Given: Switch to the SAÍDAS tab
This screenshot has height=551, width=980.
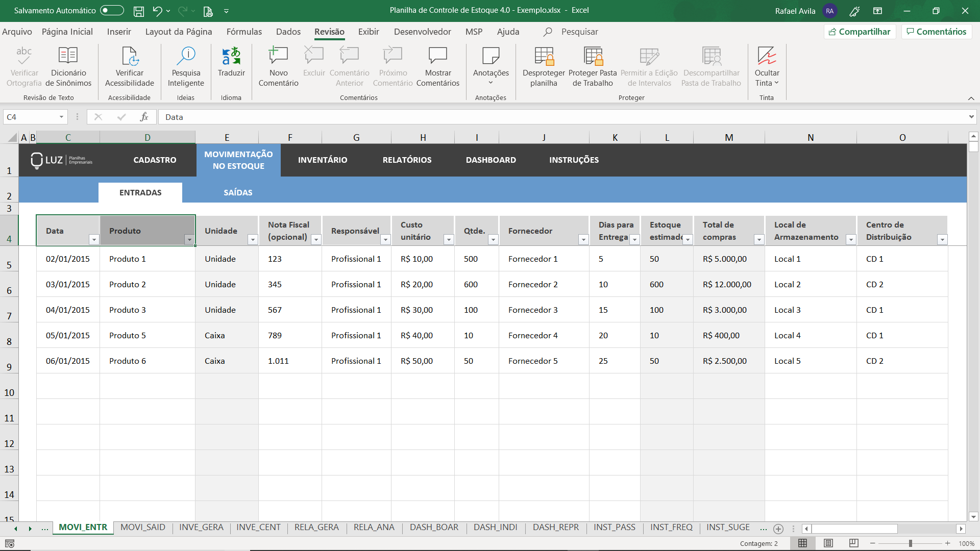Looking at the screenshot, I should pos(237,192).
